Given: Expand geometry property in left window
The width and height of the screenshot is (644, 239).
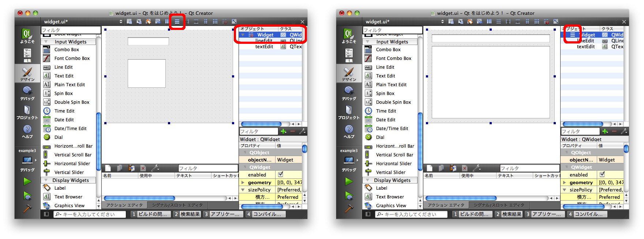Looking at the screenshot, I should 243,182.
